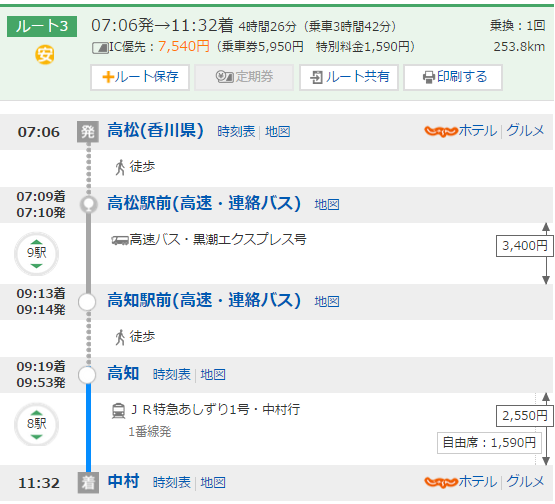Open グルメ link in 中村 row
Image resolution: width=555 pixels, height=504 pixels.
click(x=525, y=482)
